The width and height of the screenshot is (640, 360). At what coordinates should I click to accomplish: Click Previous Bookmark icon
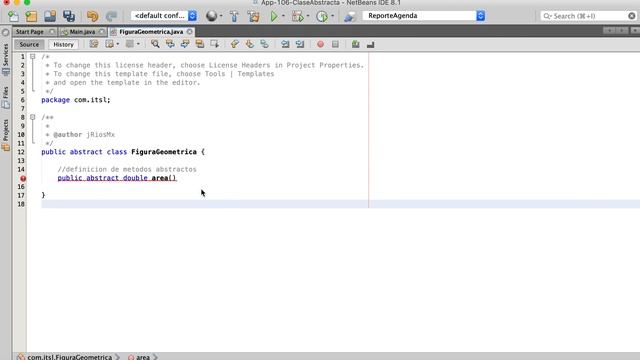pyautogui.click(x=235, y=44)
